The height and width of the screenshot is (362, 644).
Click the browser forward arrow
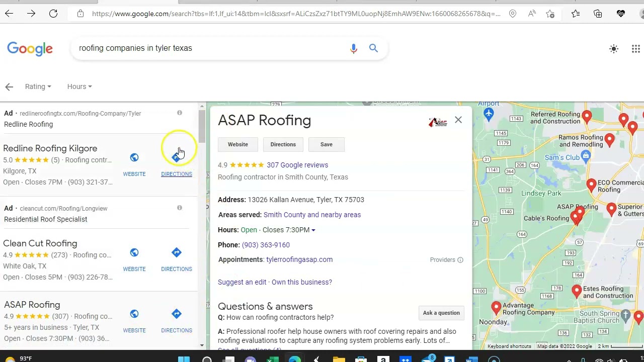[31, 14]
